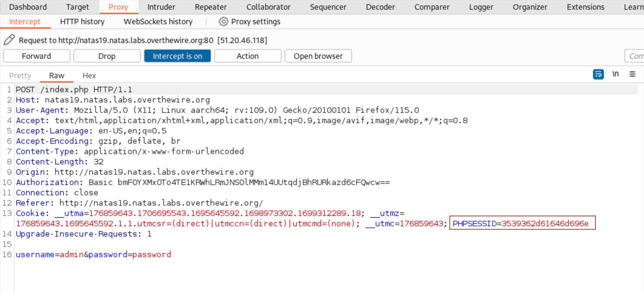Click the pencil edit icon beside request URL
The height and width of the screenshot is (293, 644).
point(9,40)
